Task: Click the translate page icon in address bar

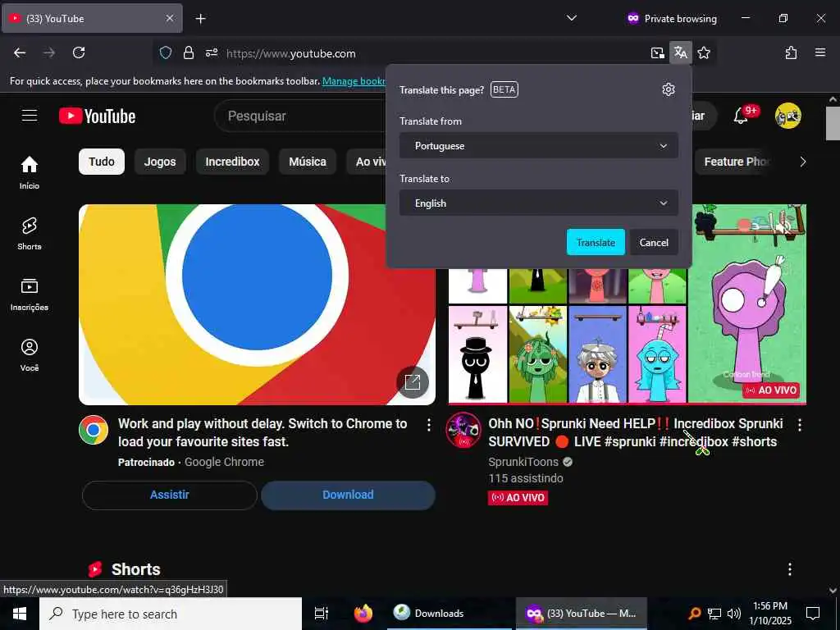Action: pyautogui.click(x=680, y=52)
